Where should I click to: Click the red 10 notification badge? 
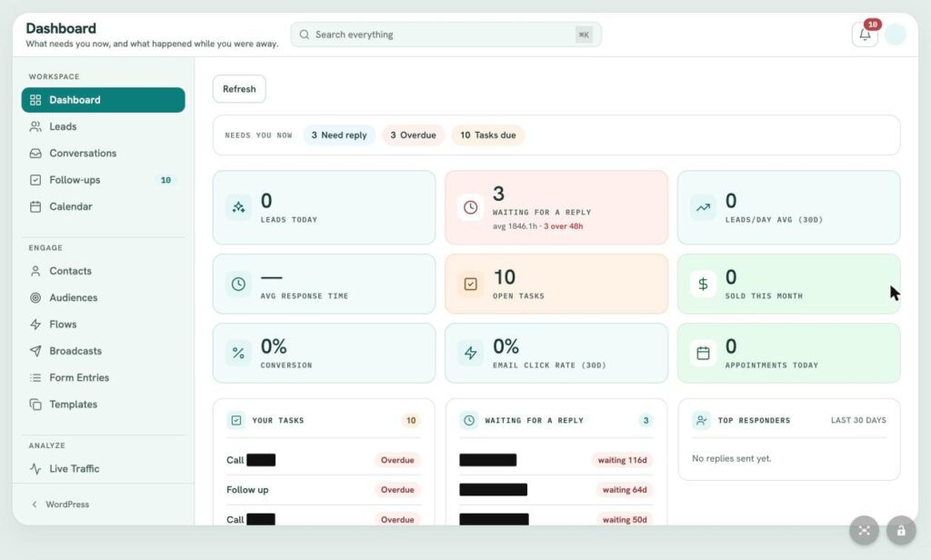pyautogui.click(x=872, y=25)
